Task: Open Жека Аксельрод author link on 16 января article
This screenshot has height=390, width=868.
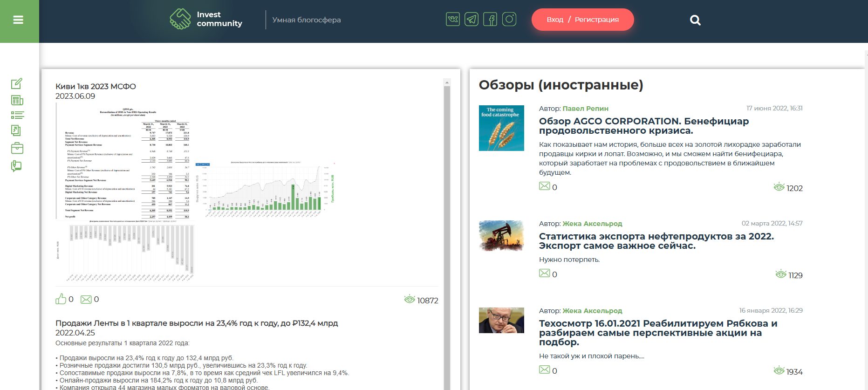Action: (592, 311)
